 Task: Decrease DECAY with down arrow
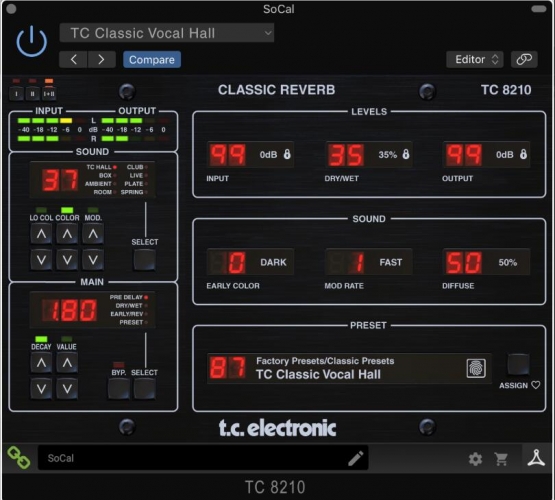tap(41, 389)
